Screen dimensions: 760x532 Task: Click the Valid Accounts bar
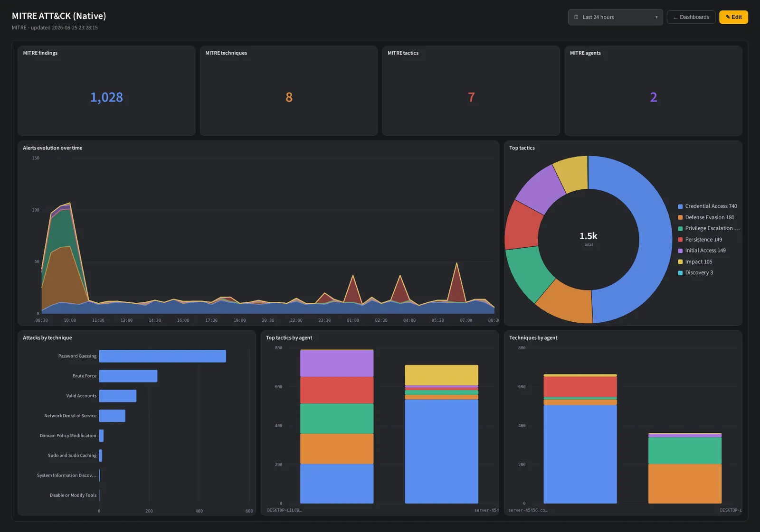point(118,396)
